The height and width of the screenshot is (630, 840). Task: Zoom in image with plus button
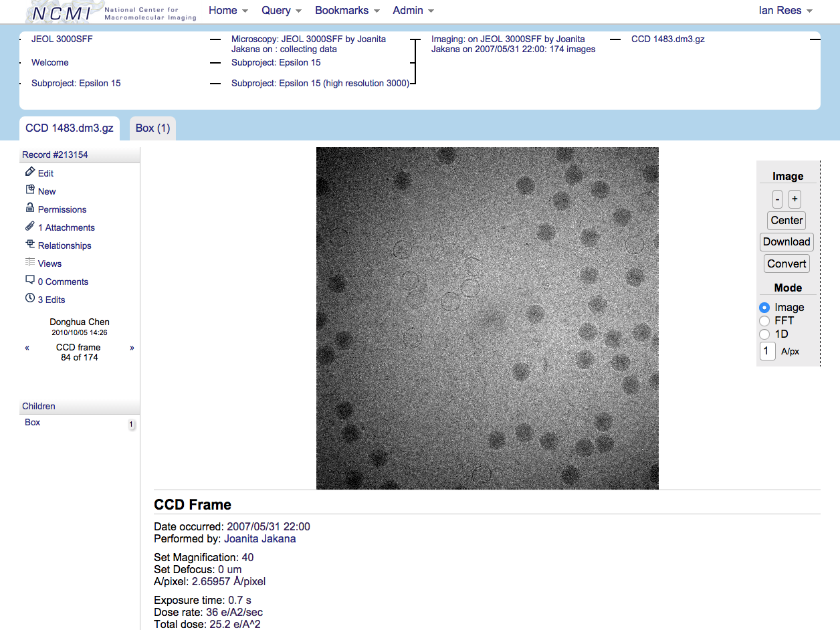pos(795,199)
